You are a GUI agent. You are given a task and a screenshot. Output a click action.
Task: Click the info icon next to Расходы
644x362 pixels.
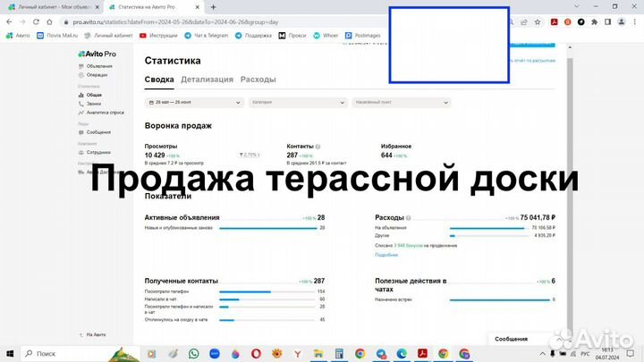408,218
